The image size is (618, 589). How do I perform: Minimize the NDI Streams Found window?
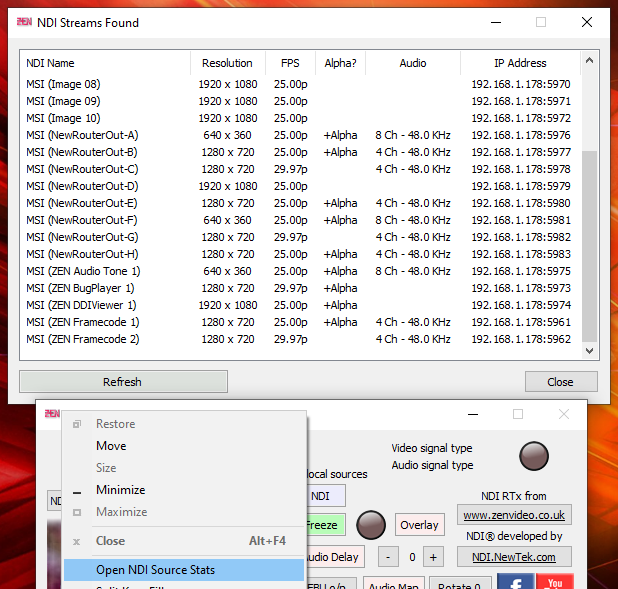click(496, 22)
